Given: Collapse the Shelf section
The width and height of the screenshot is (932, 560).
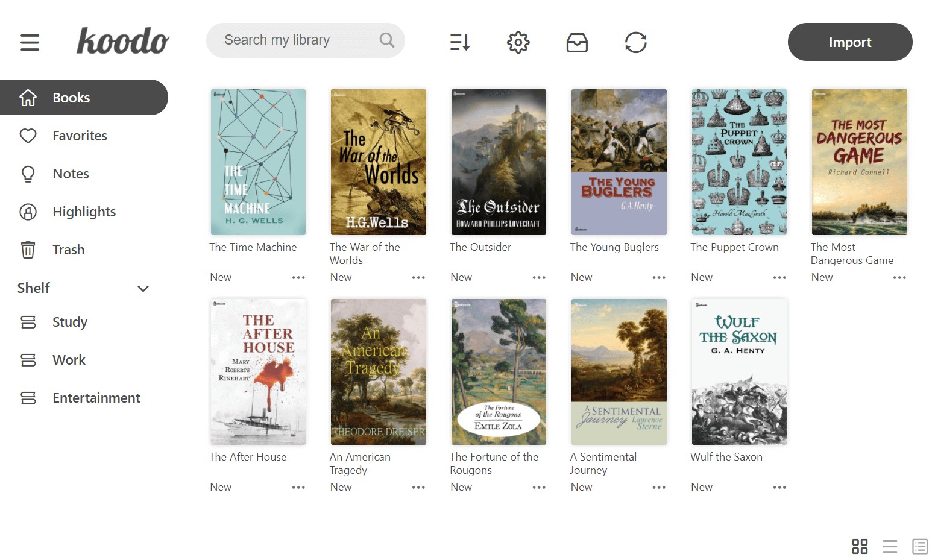Looking at the screenshot, I should click(x=143, y=289).
